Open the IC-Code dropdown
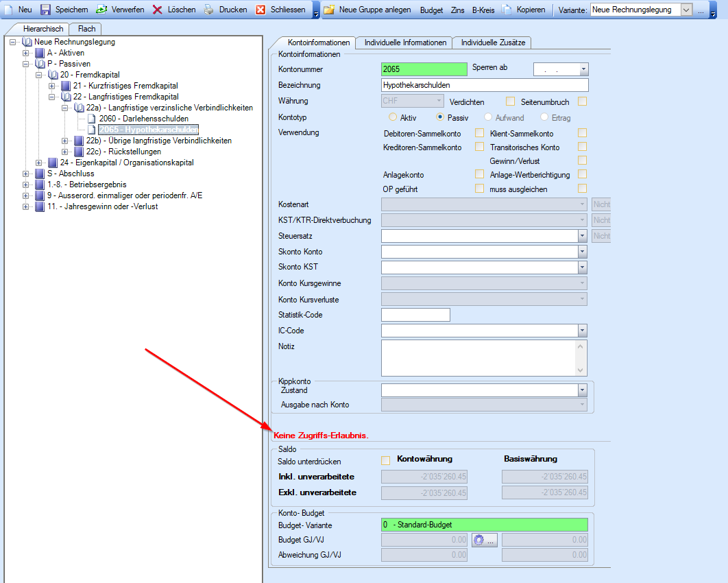728x583 pixels. tap(582, 331)
